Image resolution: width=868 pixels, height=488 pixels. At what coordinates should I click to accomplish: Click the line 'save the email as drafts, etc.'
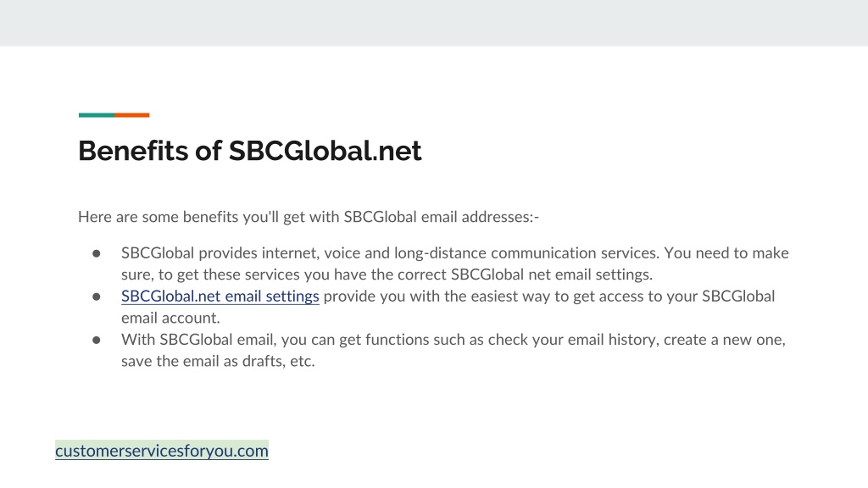click(218, 361)
